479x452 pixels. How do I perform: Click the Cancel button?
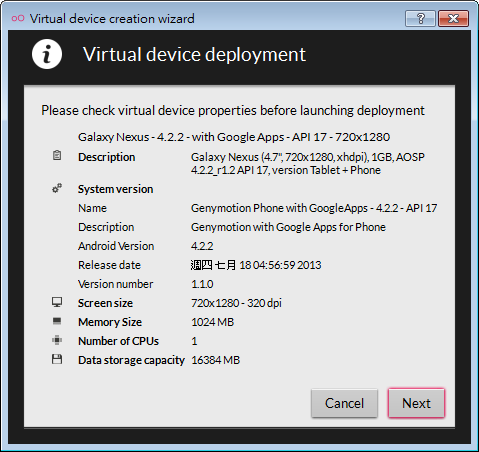click(x=344, y=403)
